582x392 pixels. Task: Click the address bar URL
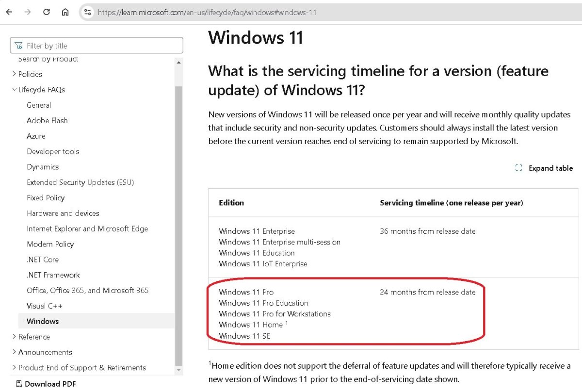coord(207,12)
